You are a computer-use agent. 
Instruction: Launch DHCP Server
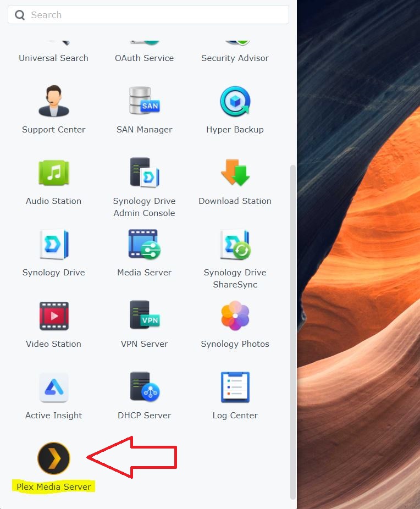click(145, 386)
